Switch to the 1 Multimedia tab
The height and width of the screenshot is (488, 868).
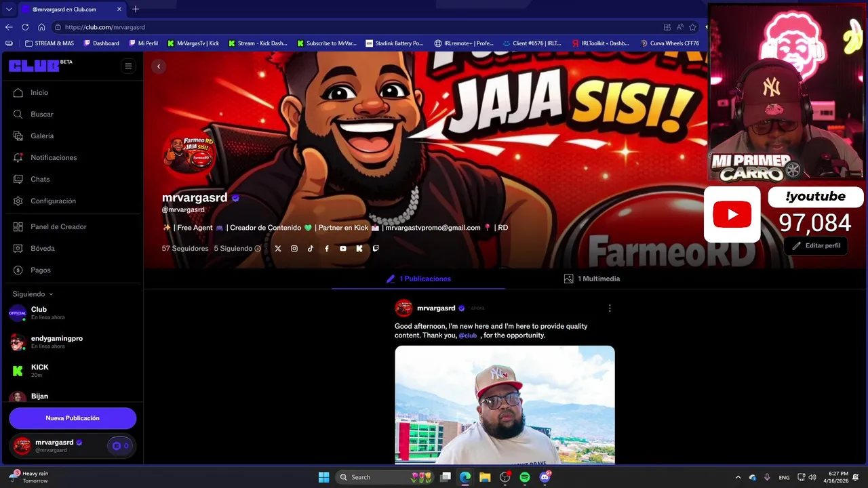point(592,279)
